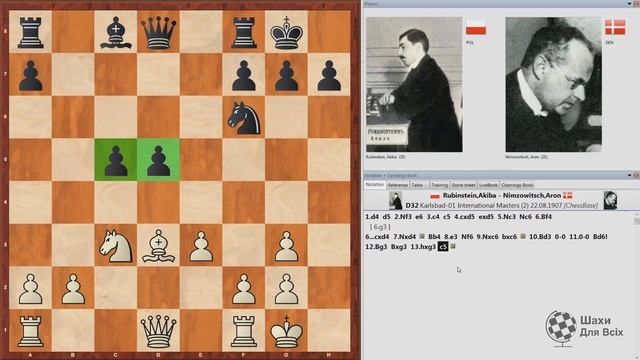Switch to the Training tab
The height and width of the screenshot is (360, 640).
[x=440, y=185]
